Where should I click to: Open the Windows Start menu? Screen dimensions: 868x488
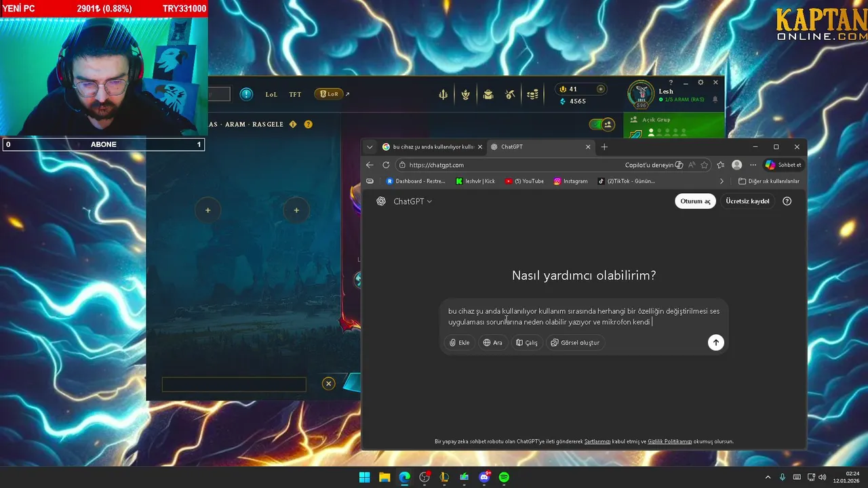pos(364,477)
